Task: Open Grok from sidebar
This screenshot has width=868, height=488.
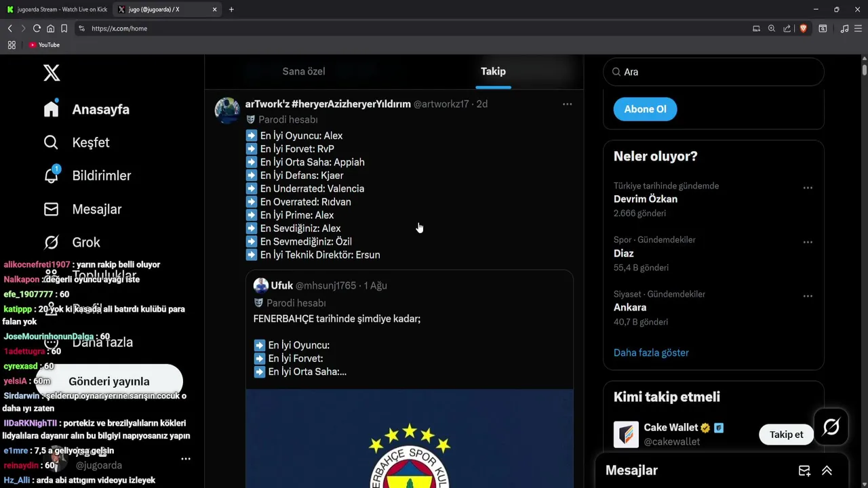Action: pyautogui.click(x=72, y=242)
